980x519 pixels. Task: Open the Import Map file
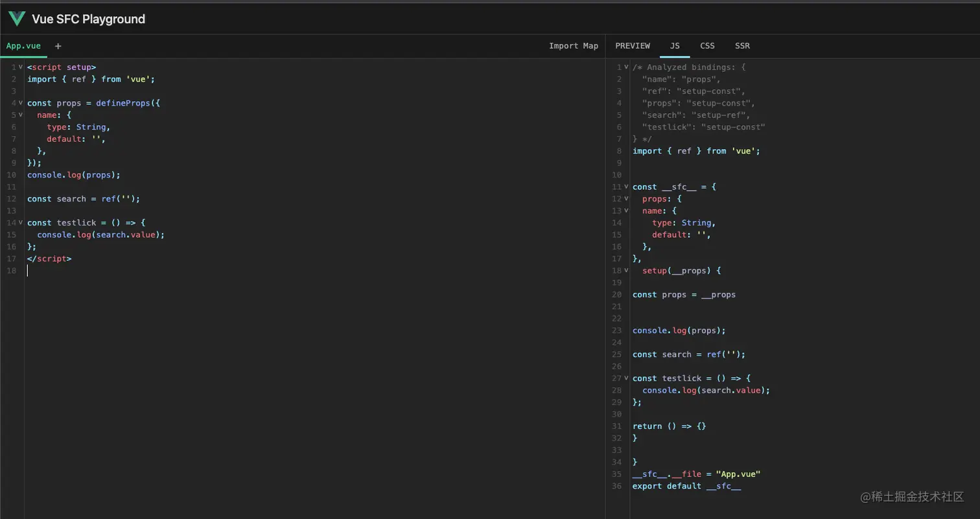tap(574, 46)
